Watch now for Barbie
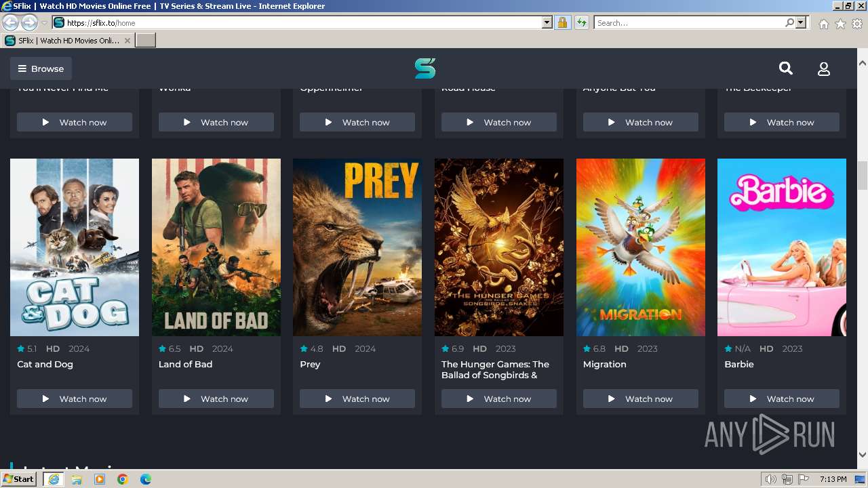Screen dimensions: 868x488 (x=782, y=399)
